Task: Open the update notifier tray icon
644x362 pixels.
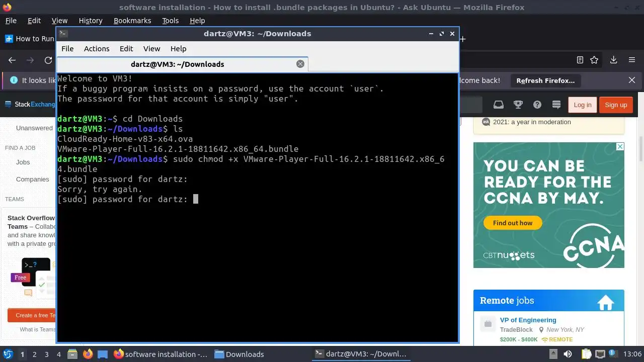Action: click(614, 354)
